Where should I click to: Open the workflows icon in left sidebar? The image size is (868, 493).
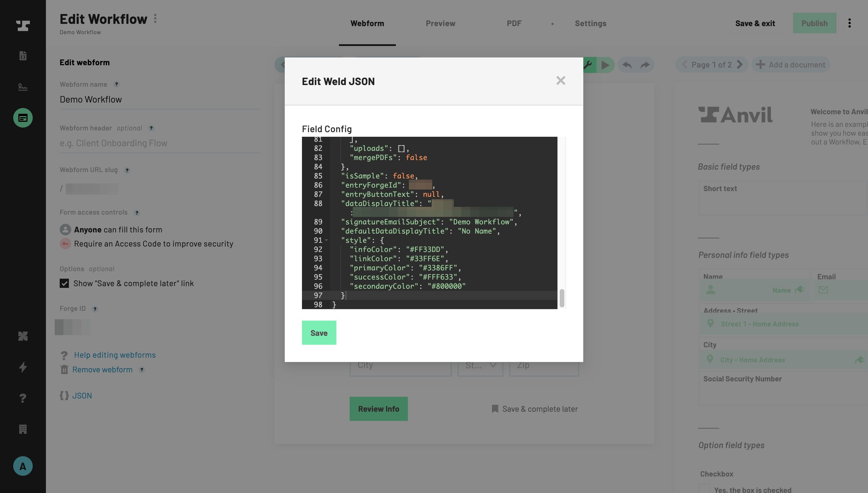coord(23,118)
